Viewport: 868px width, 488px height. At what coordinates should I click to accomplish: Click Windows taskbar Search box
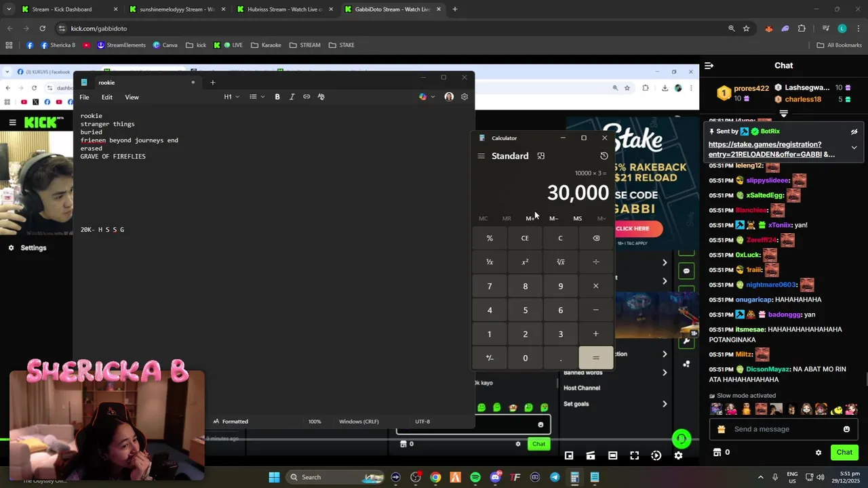coord(335,477)
